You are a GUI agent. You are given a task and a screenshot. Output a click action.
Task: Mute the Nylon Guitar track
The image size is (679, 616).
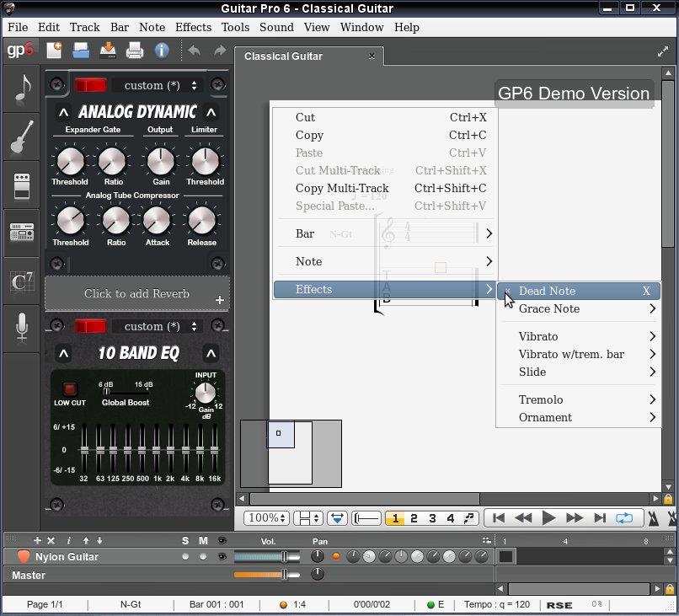(203, 557)
